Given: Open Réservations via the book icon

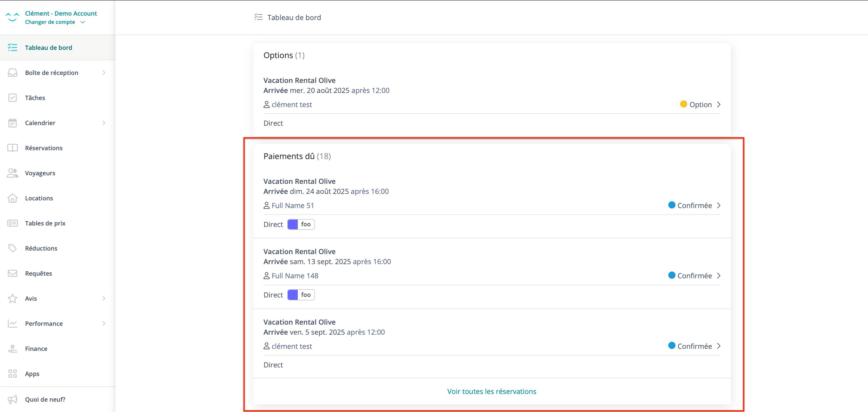Looking at the screenshot, I should pyautogui.click(x=12, y=148).
